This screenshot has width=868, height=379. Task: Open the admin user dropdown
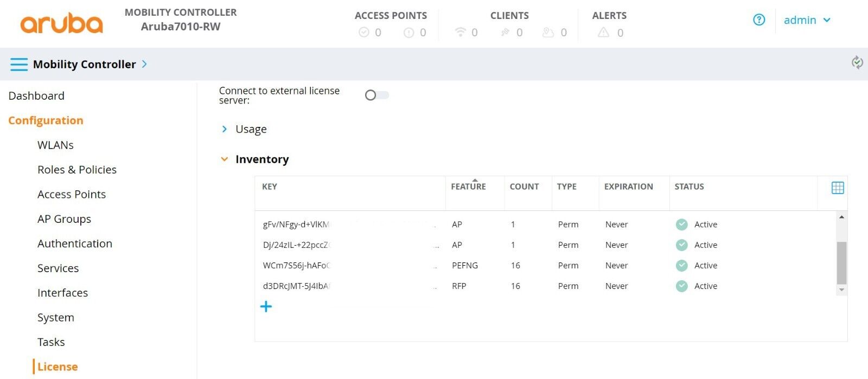[x=807, y=20]
